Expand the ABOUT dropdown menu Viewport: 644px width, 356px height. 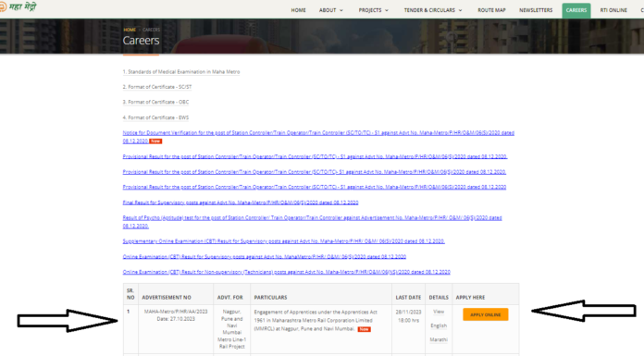[x=331, y=10]
